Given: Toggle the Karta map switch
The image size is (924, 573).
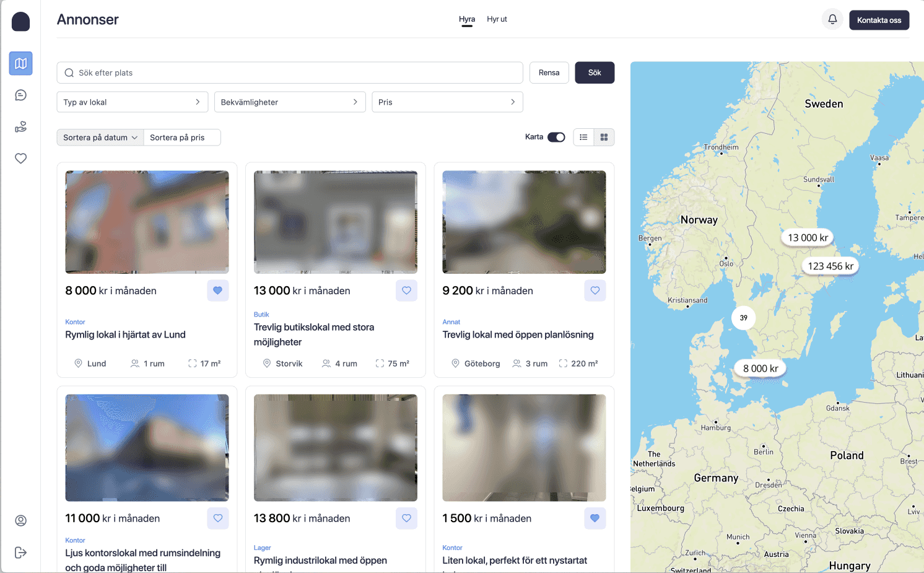Looking at the screenshot, I should point(556,138).
